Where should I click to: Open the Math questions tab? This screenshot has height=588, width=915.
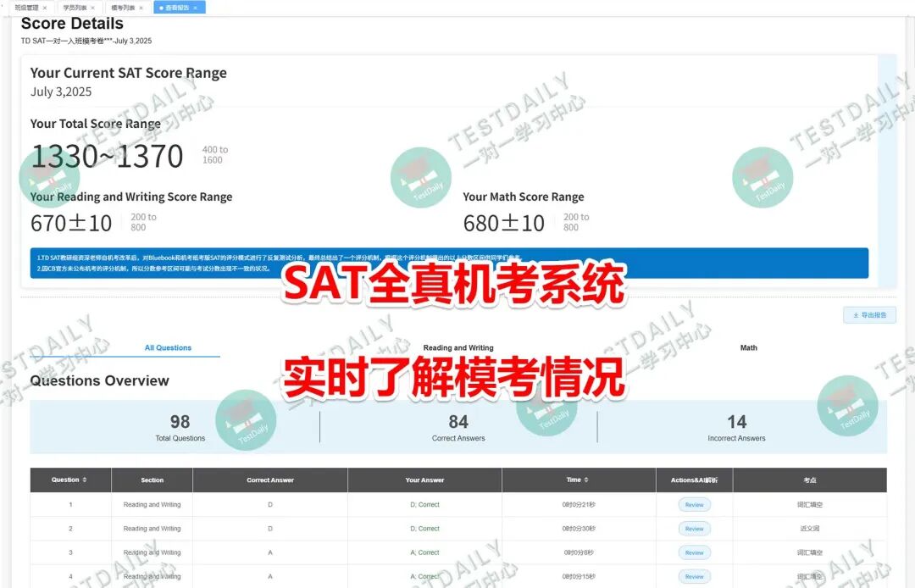[x=749, y=347]
